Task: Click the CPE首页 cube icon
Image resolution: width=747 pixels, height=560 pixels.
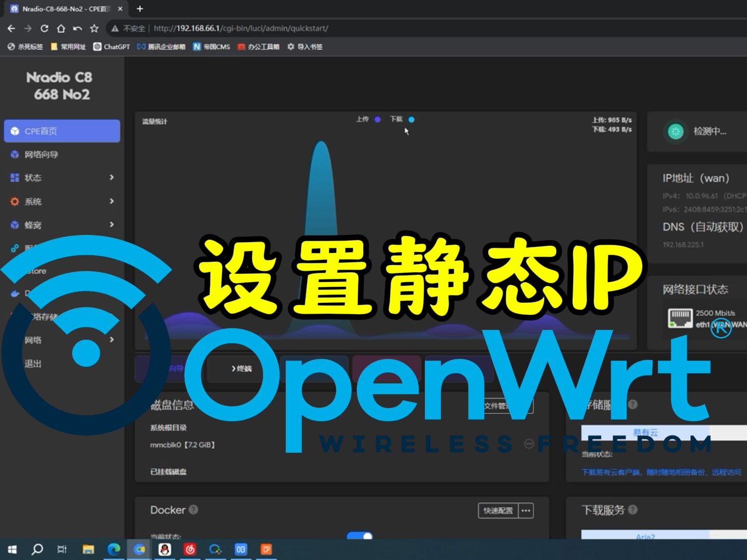Action: [15, 131]
